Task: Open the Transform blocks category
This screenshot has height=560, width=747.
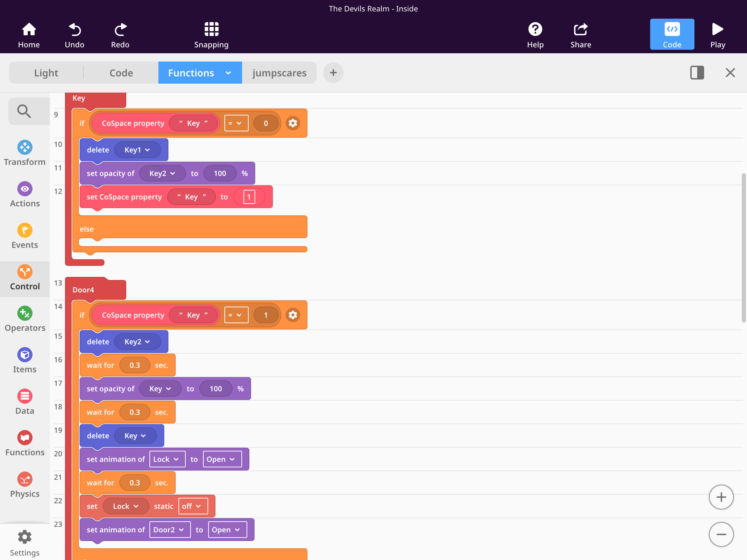Action: point(25,153)
